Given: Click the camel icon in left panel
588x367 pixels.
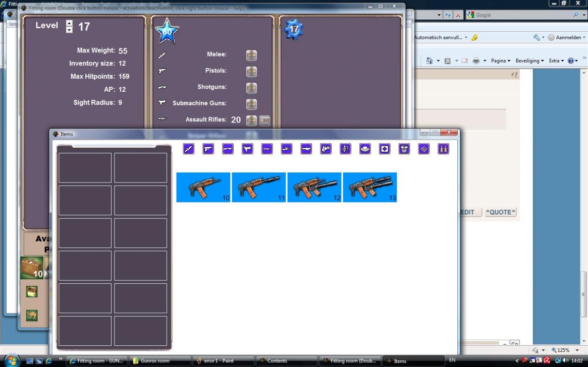Looking at the screenshot, I should coord(32,316).
